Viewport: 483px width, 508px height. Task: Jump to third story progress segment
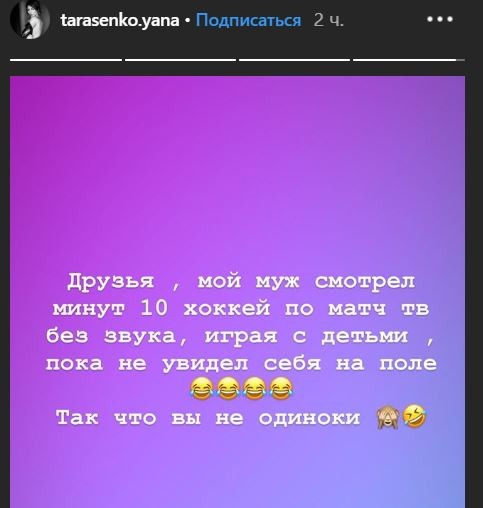[x=295, y=60]
